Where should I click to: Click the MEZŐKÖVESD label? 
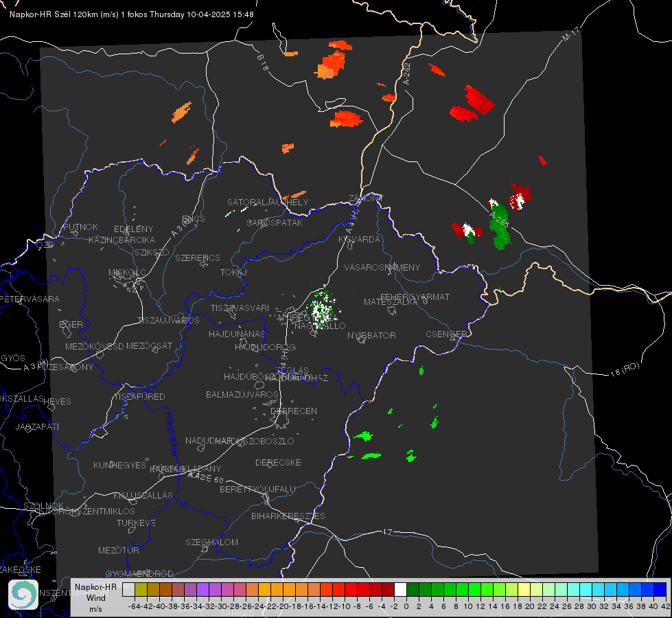tap(94, 346)
